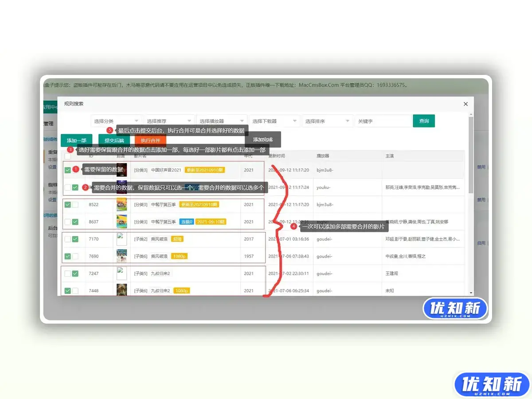
Task: Click the 添加一部 button
Action: click(x=76, y=140)
